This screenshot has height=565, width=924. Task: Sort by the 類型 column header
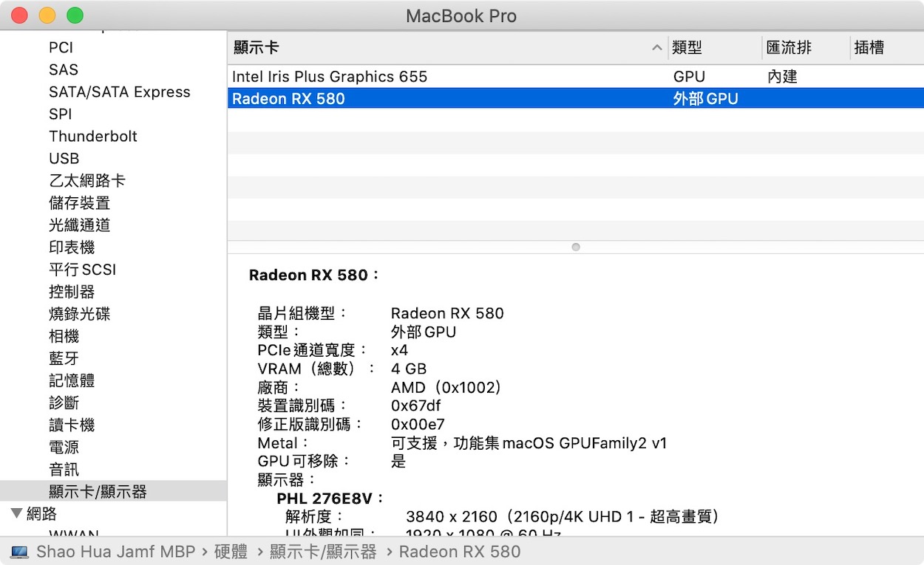tap(687, 48)
